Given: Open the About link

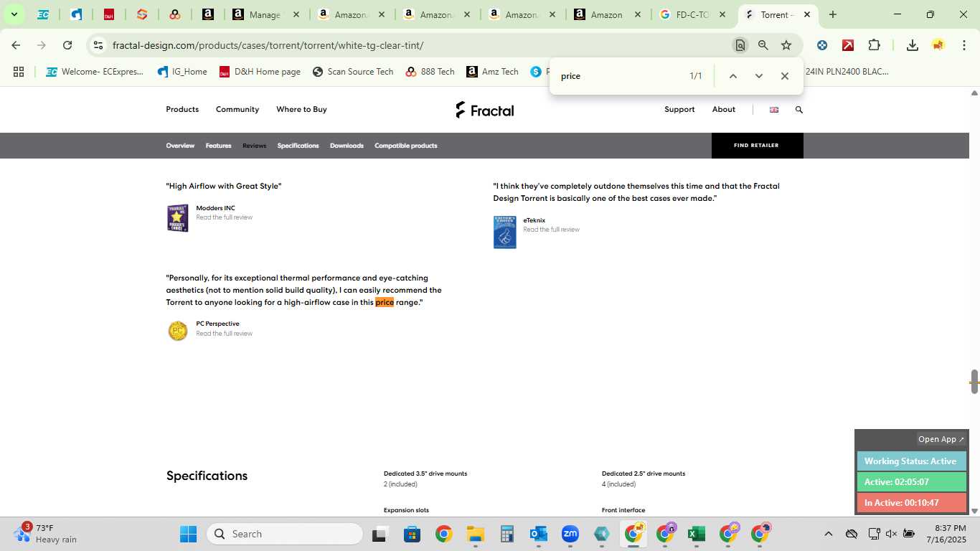Looking at the screenshot, I should [723, 109].
